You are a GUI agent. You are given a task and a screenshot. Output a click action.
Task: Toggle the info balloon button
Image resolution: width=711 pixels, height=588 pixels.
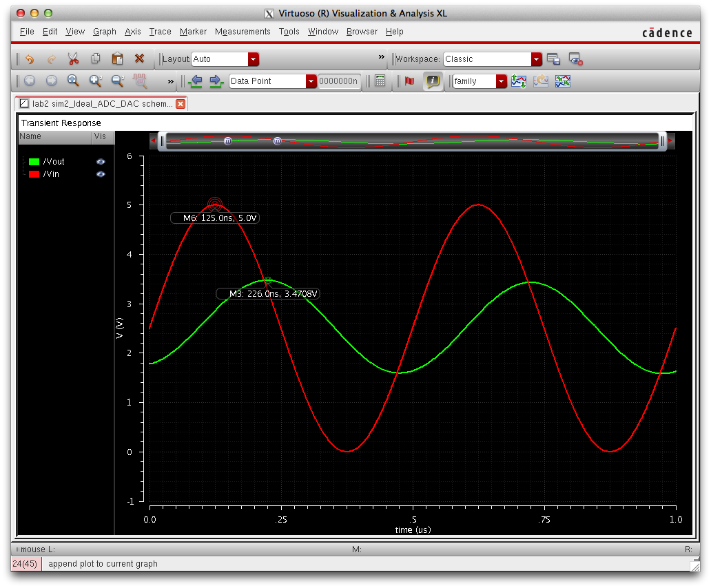click(x=433, y=81)
